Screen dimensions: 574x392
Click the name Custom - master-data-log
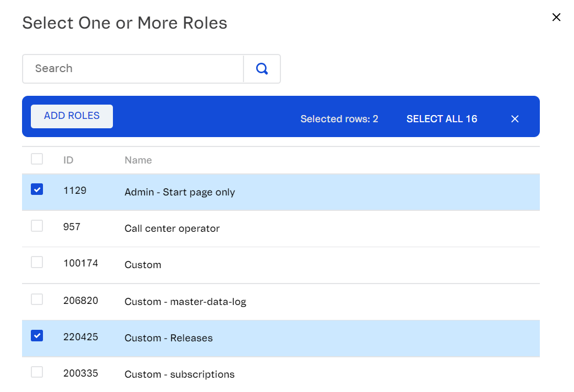pos(185,302)
